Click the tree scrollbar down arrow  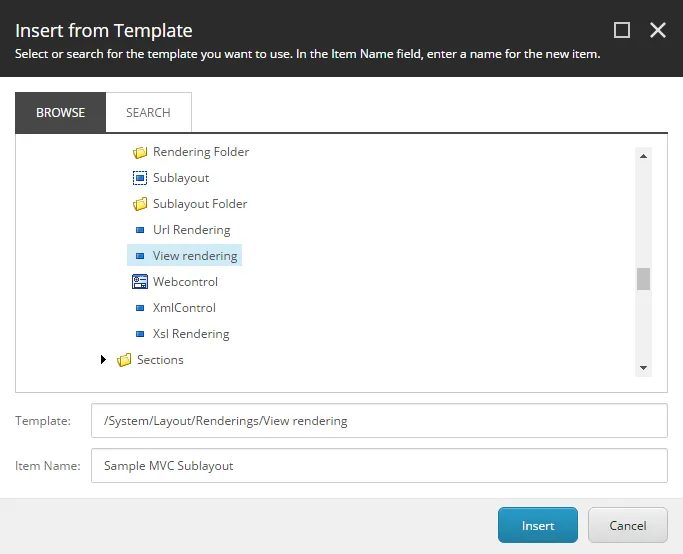[x=643, y=368]
